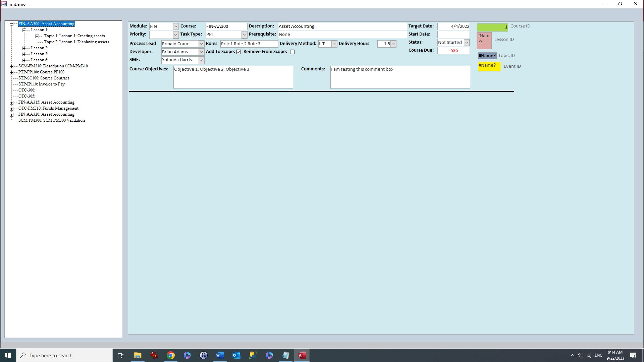The width and height of the screenshot is (644, 362).
Task: Open the Delivery Hours dropdown showing 1.5
Action: 393,44
